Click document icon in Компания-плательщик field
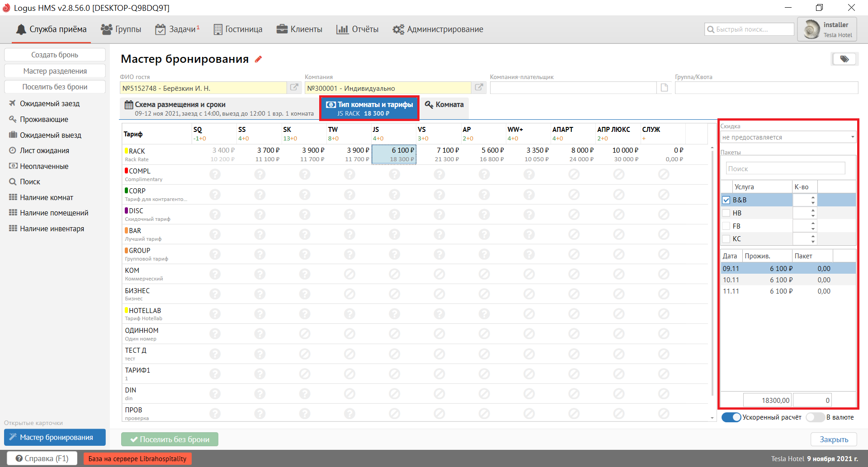 point(664,88)
